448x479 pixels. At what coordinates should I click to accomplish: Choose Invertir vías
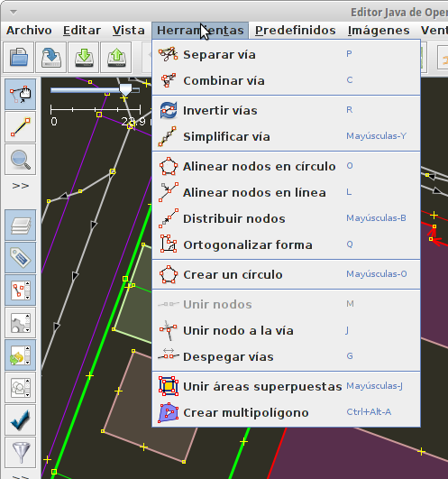287,111
